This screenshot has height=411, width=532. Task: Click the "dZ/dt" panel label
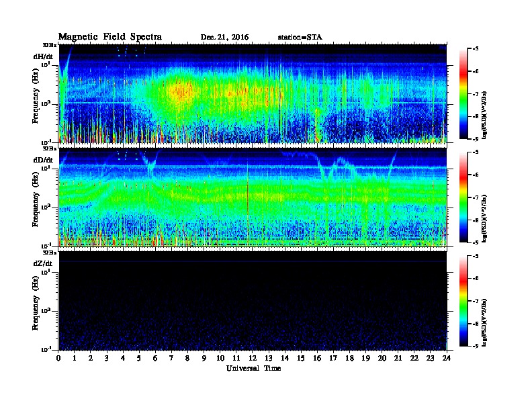coord(43,263)
